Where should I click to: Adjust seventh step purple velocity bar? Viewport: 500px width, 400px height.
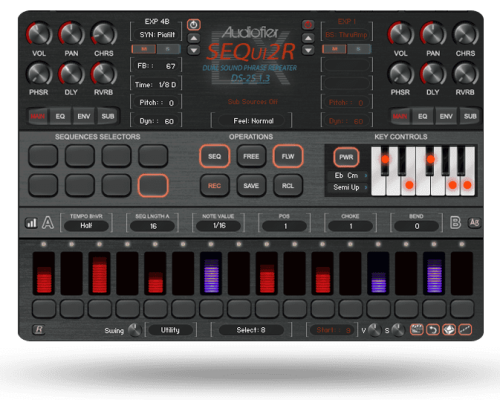click(x=211, y=273)
